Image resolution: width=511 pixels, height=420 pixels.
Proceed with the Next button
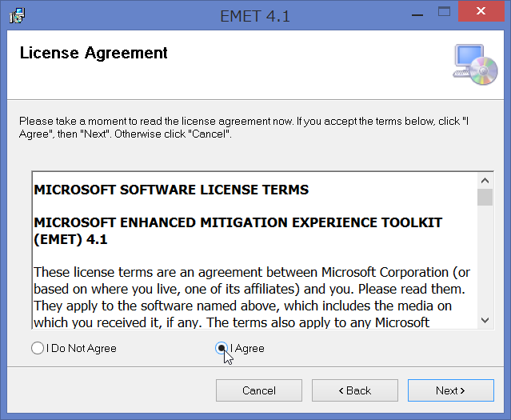click(x=451, y=390)
